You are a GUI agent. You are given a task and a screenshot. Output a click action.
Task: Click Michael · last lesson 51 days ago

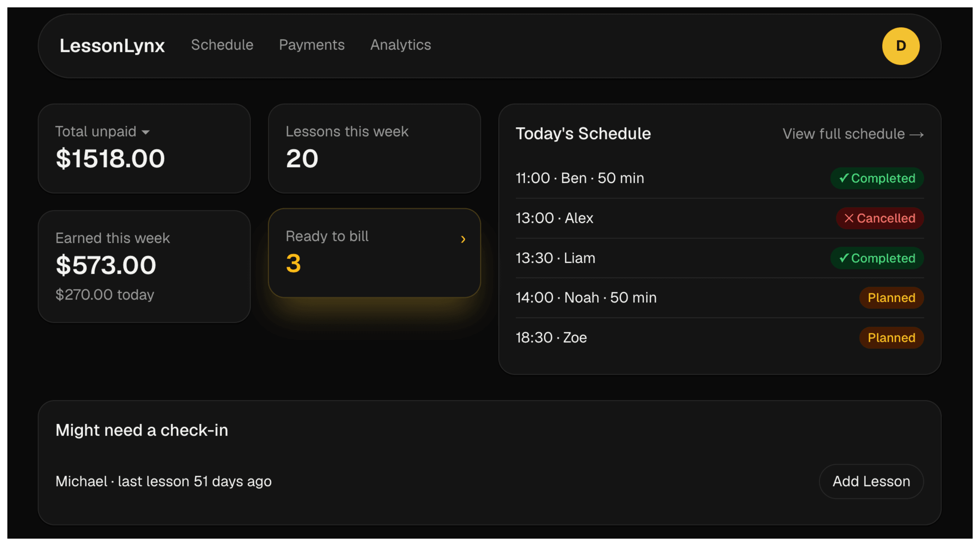[164, 482]
